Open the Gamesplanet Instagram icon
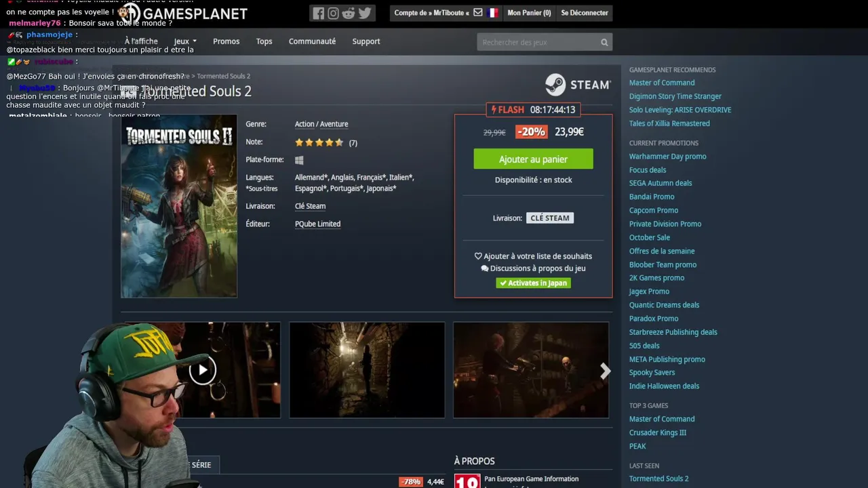The image size is (868, 488). tap(334, 13)
